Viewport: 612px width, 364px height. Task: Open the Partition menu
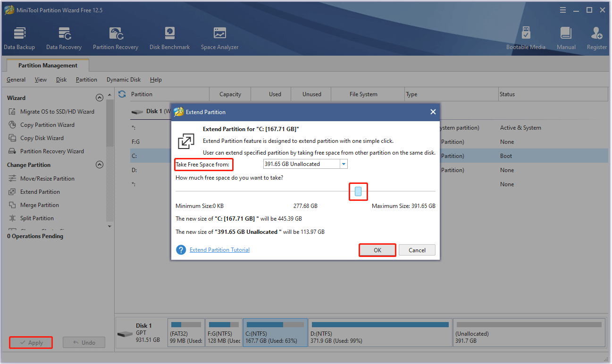pyautogui.click(x=86, y=80)
